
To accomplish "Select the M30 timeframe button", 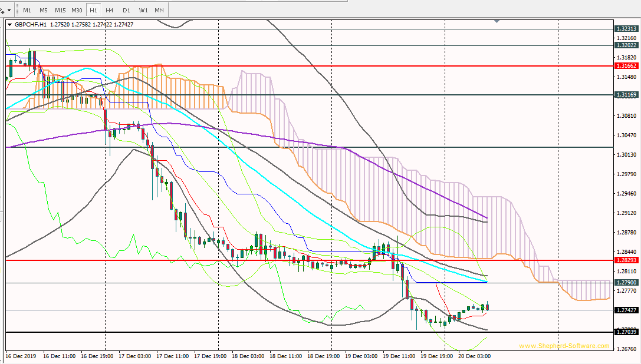I will point(77,10).
